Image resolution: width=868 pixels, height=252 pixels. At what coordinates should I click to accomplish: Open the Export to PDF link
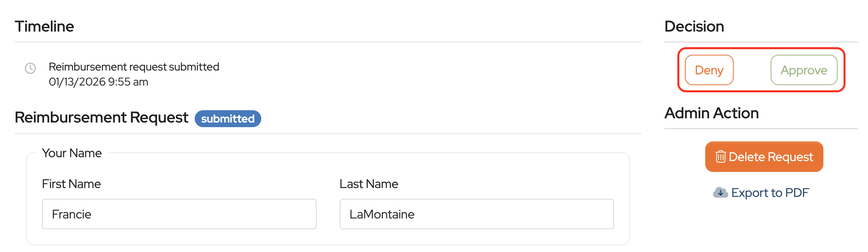tap(770, 193)
